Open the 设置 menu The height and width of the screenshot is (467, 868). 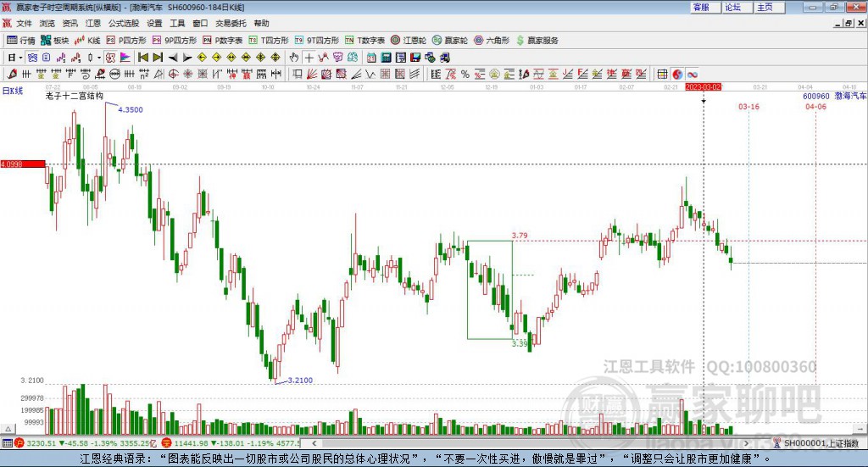[x=154, y=23]
